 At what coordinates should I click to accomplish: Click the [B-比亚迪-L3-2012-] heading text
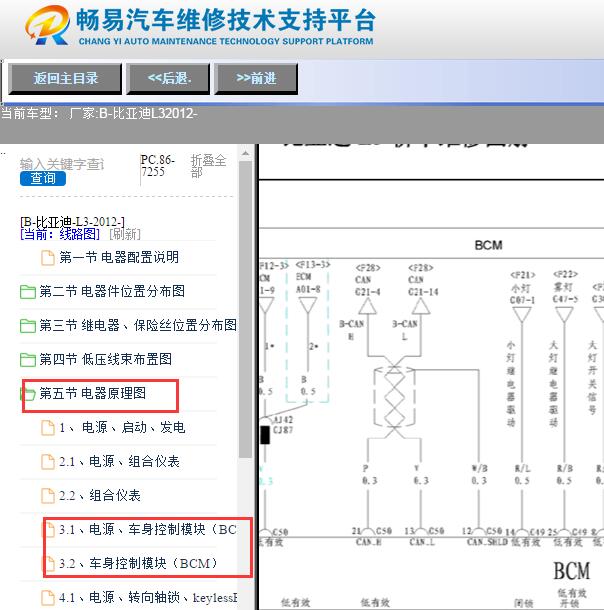pyautogui.click(x=72, y=222)
